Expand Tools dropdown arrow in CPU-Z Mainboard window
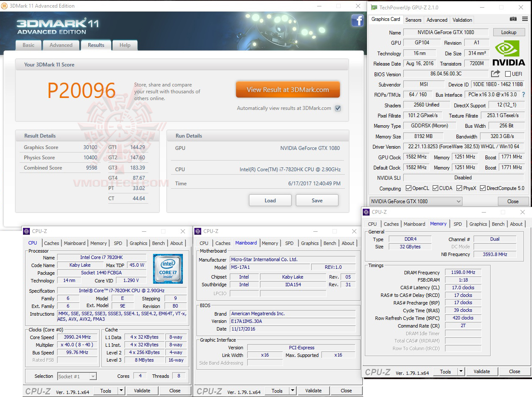Image resolution: width=532 pixels, height=397 pixels. click(x=292, y=391)
